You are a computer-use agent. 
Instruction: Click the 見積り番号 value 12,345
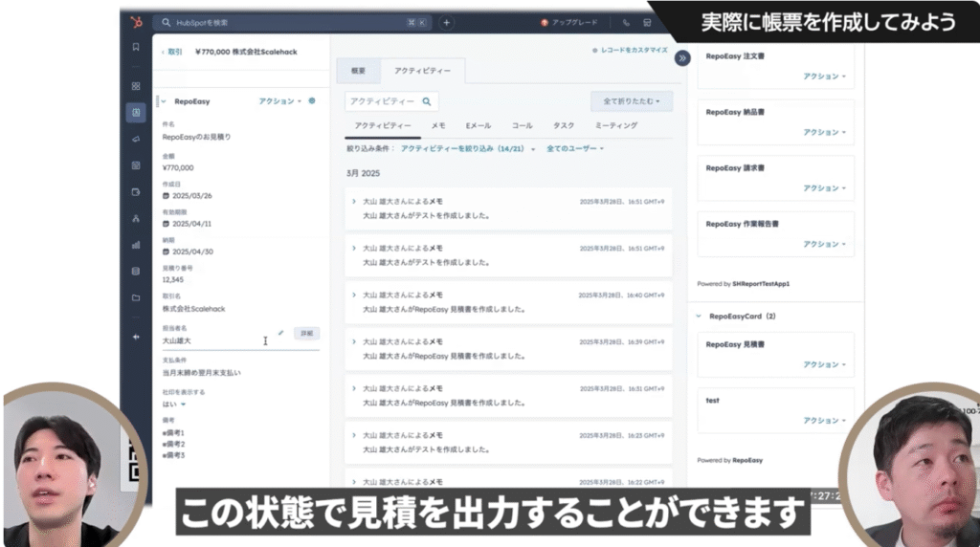(173, 280)
